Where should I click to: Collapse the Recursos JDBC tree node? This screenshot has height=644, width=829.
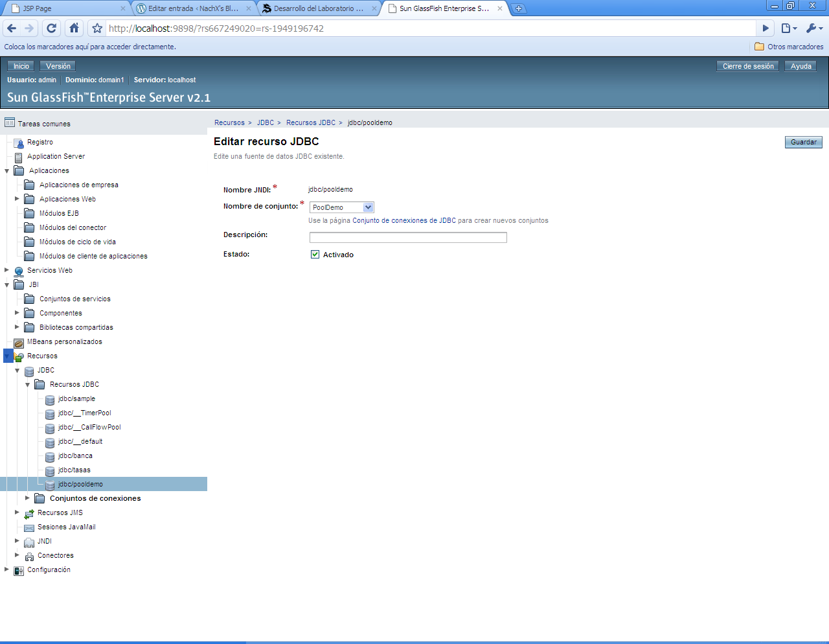(28, 385)
